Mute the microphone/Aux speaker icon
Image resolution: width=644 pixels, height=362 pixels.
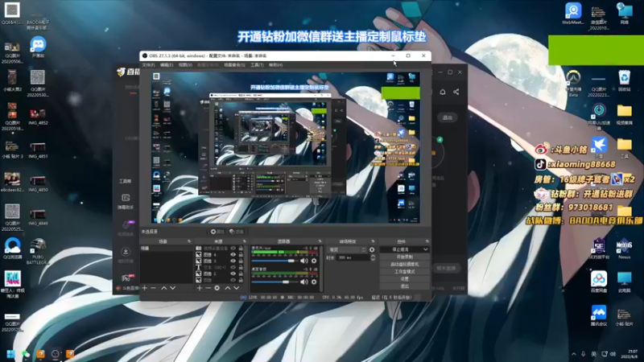tap(304, 261)
